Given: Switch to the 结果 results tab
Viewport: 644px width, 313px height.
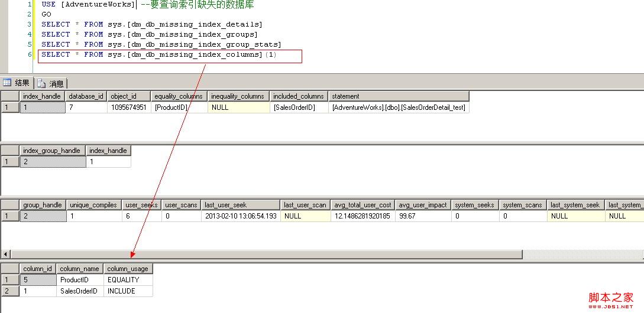Looking at the screenshot, I should click(17, 83).
